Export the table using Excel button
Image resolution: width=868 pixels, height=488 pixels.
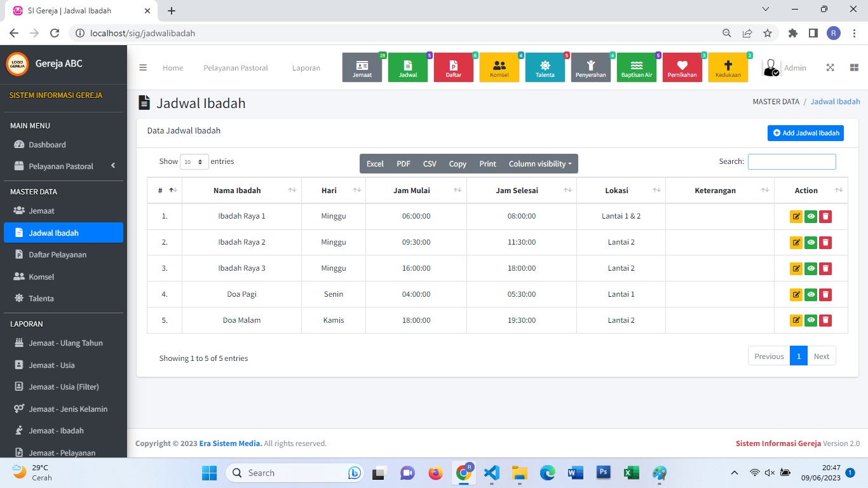coord(375,164)
